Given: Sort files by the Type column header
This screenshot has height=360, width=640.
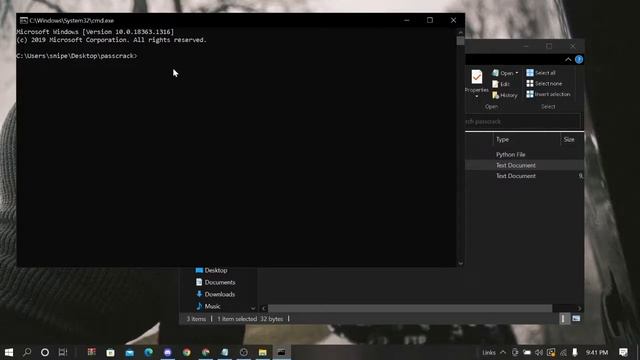Looking at the screenshot, I should (502, 140).
